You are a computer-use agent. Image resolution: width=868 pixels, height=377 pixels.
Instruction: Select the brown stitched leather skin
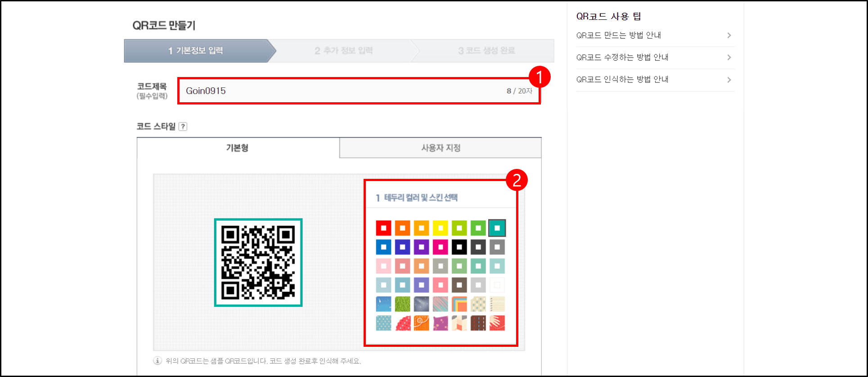coord(478,323)
